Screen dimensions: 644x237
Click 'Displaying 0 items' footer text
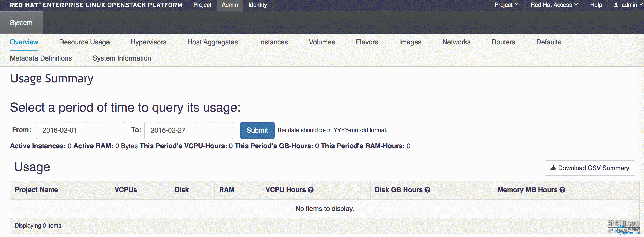coord(38,226)
